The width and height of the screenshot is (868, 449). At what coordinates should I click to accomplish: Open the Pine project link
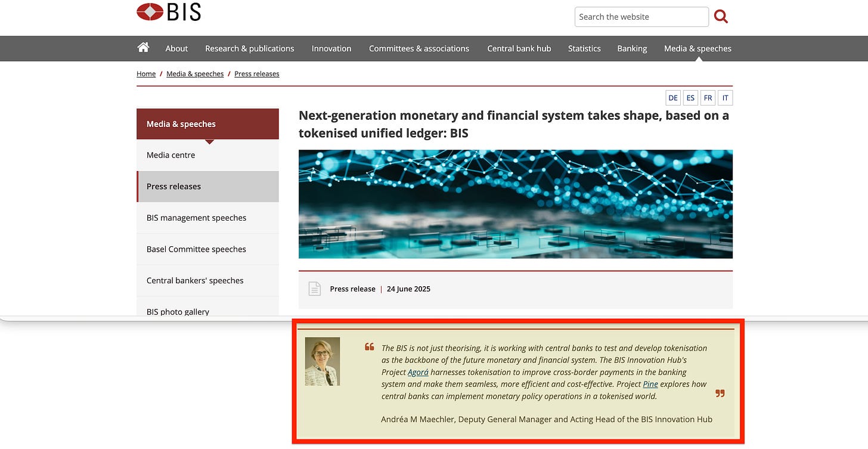point(650,384)
